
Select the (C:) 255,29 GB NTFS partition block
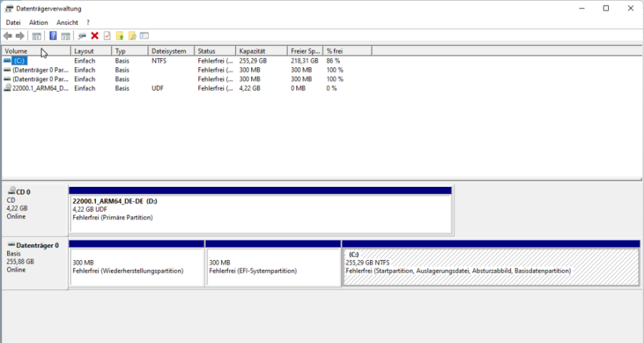tap(491, 264)
